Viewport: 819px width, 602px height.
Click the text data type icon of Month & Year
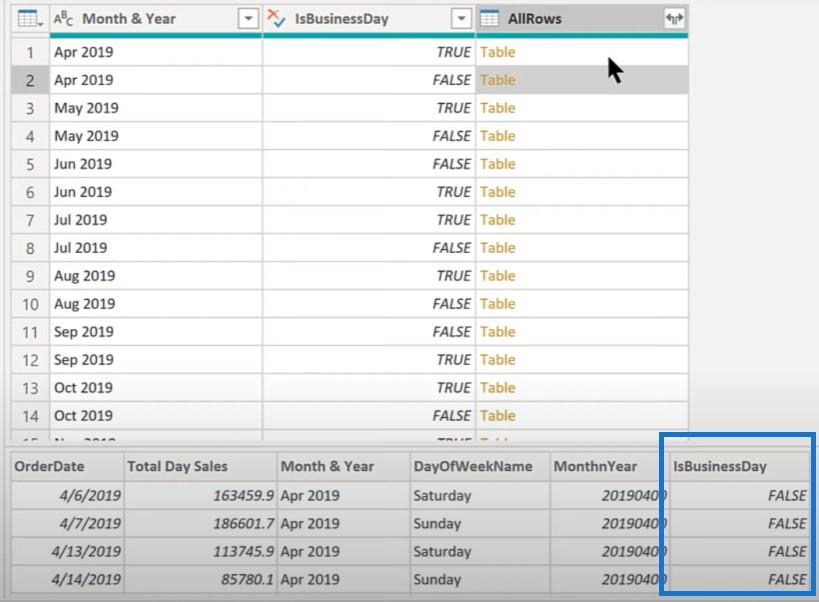click(63, 19)
